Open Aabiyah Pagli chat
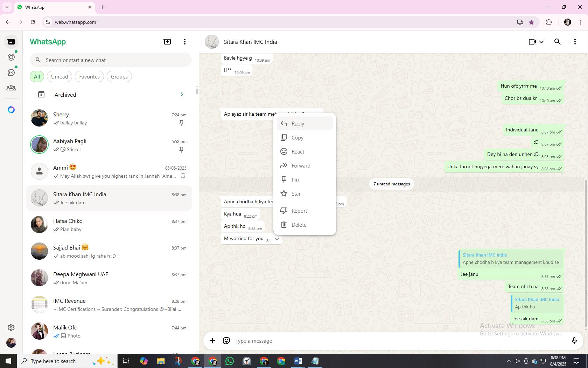 (109, 145)
